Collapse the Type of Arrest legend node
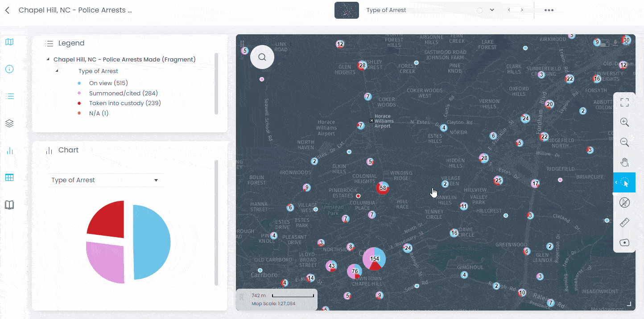This screenshot has height=319, width=644. coord(57,71)
